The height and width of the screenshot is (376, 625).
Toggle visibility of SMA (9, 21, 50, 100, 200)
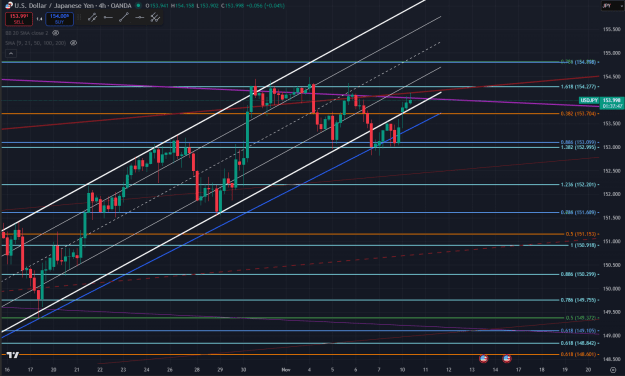coord(73,43)
